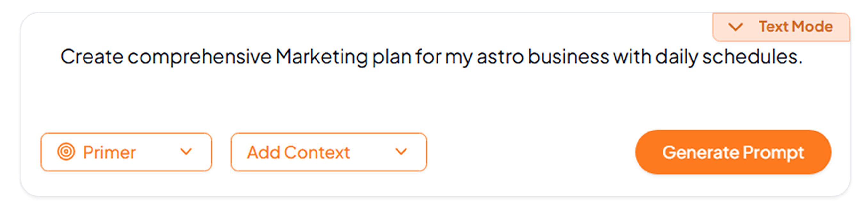Place cursor on the word "Marketing"
Screen dimensions: 868x215
click(321, 57)
